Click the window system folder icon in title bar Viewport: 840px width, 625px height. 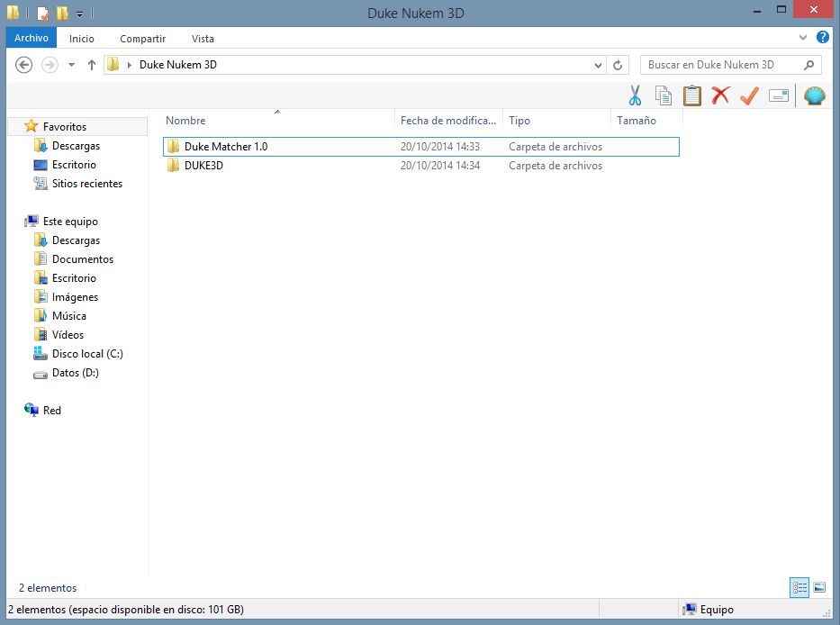(14, 13)
